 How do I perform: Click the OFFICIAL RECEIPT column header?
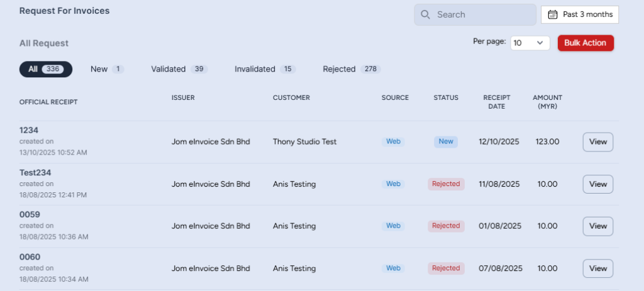pos(48,102)
